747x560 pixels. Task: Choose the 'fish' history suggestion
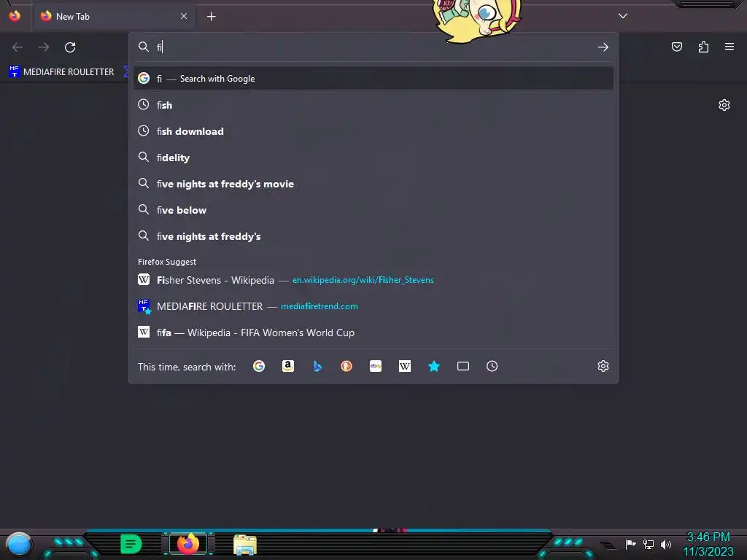point(373,105)
